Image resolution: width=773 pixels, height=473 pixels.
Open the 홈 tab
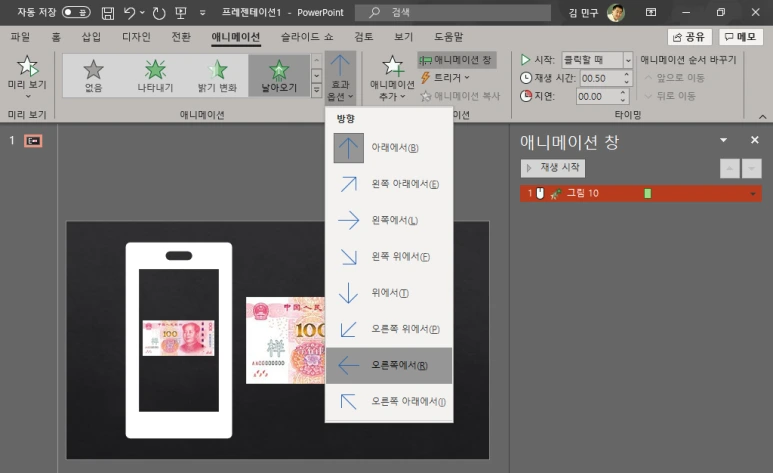[x=56, y=36]
